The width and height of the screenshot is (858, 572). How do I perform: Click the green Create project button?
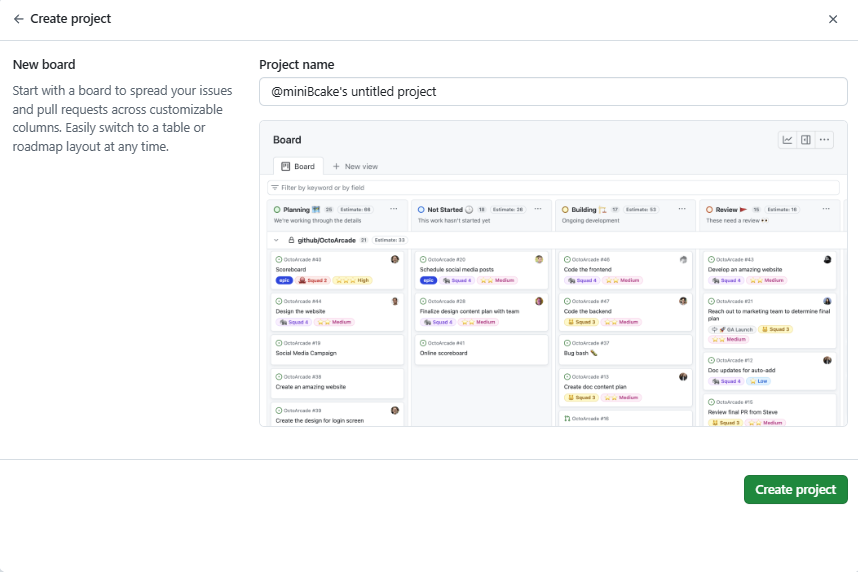point(796,489)
